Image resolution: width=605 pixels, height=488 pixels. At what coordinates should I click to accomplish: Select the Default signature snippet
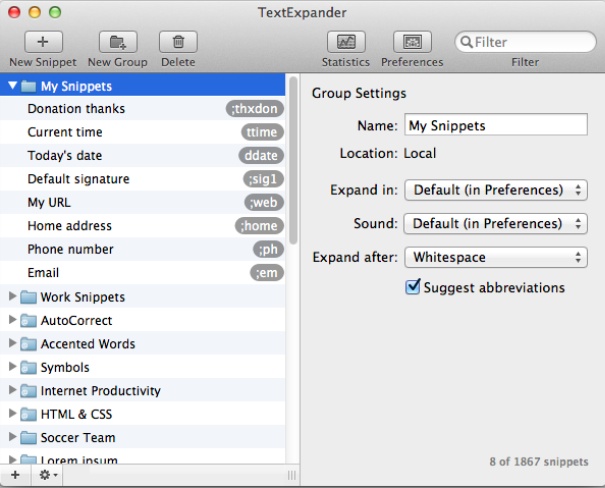(78, 179)
